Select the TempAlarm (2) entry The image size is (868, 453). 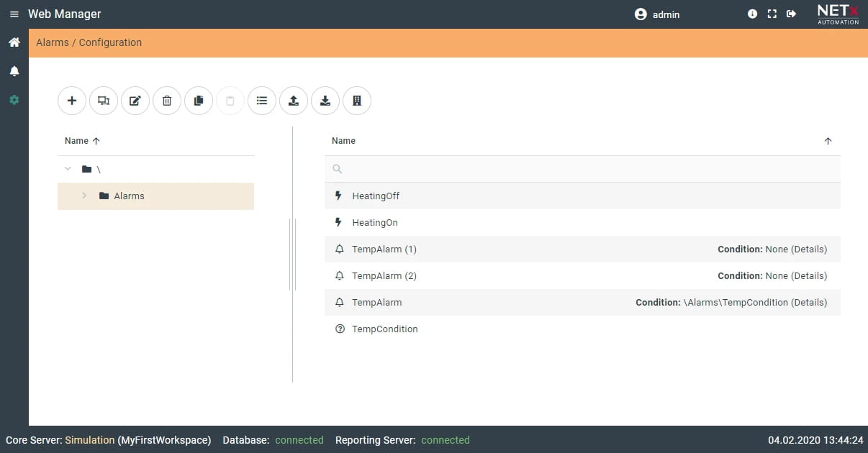coord(582,275)
